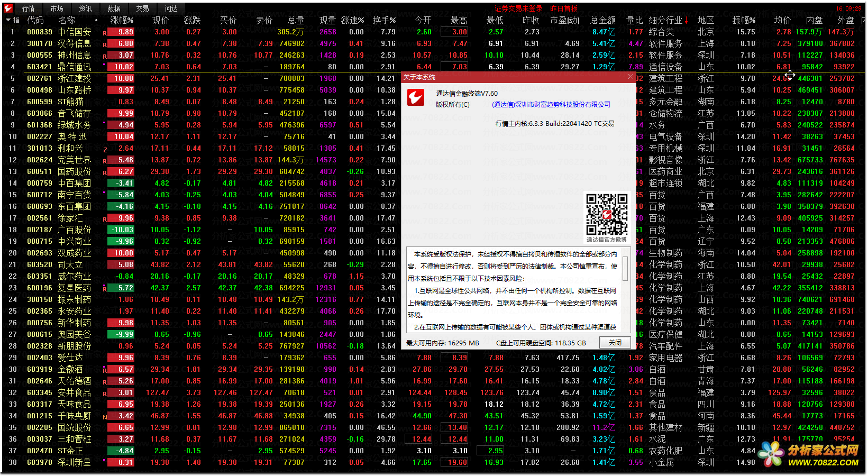Select stock code 603421 鼎信通讯

coord(40,67)
